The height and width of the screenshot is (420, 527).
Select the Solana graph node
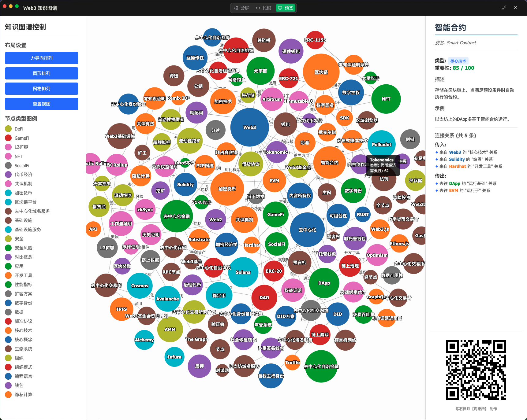[243, 272]
